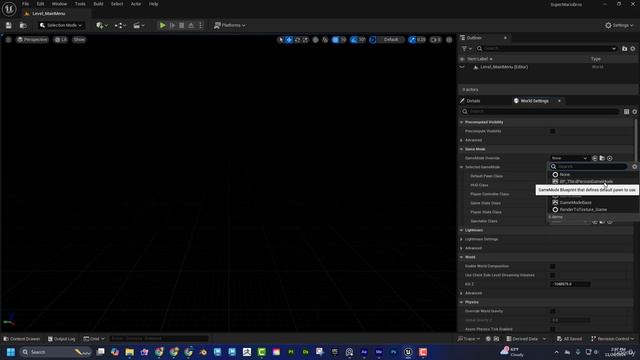Open the Selection Mode dropdown

61,25
